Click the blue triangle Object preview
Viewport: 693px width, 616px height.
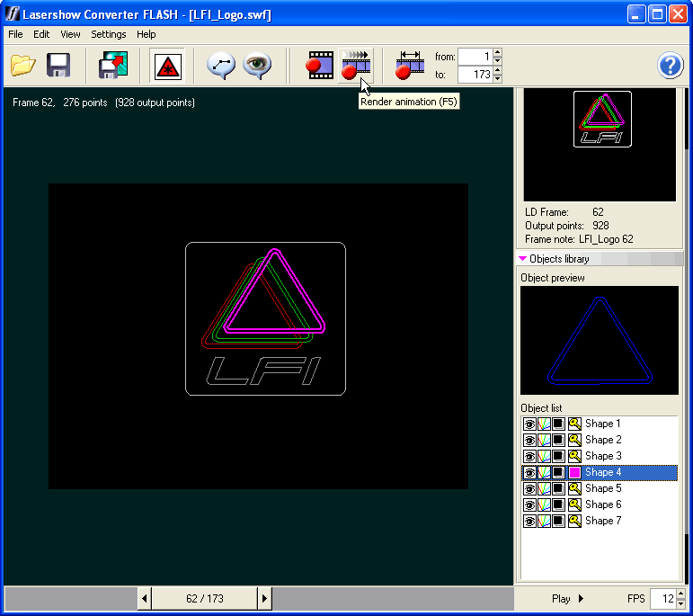[x=600, y=340]
